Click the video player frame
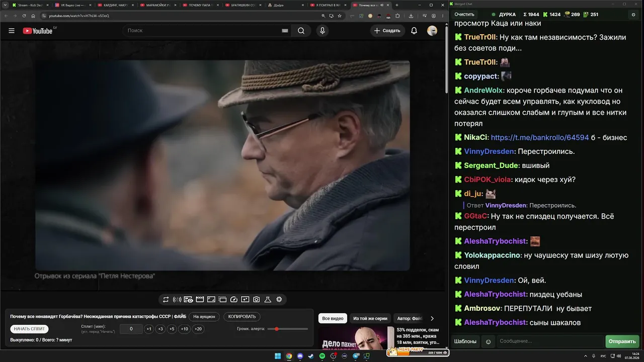Image resolution: width=644 pixels, height=362 pixels. [x=222, y=165]
